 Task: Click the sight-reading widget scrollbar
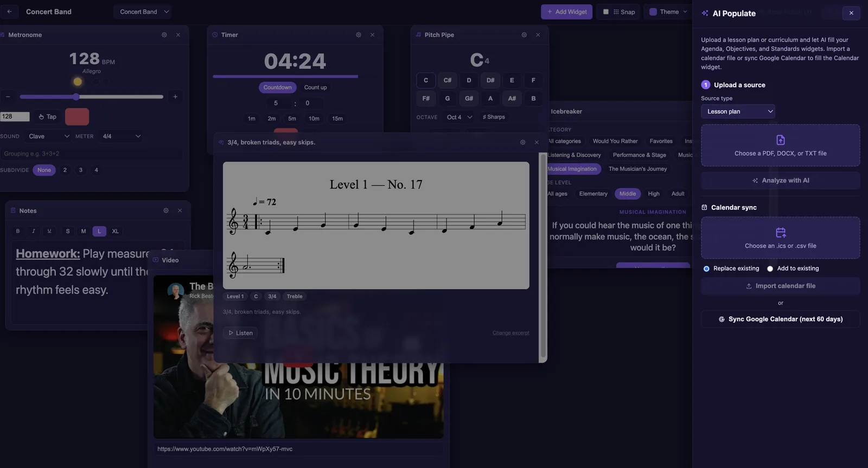542,256
